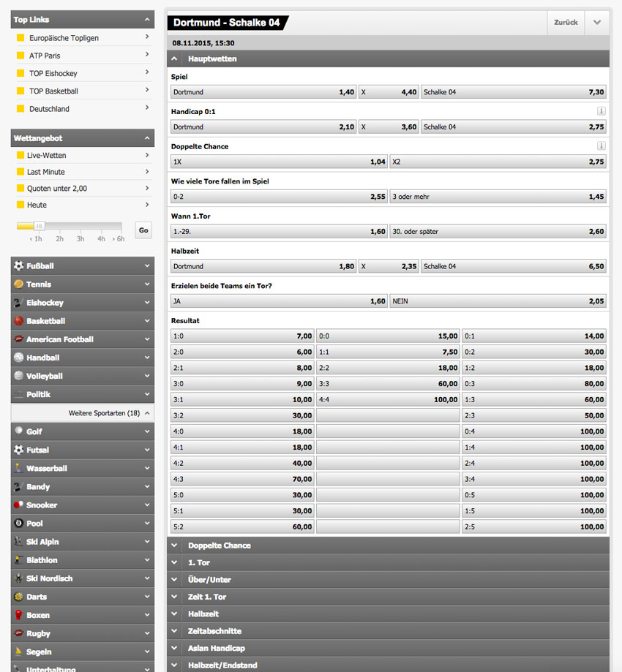Click the Eishockey stick icon
622x672 pixels.
(x=18, y=303)
